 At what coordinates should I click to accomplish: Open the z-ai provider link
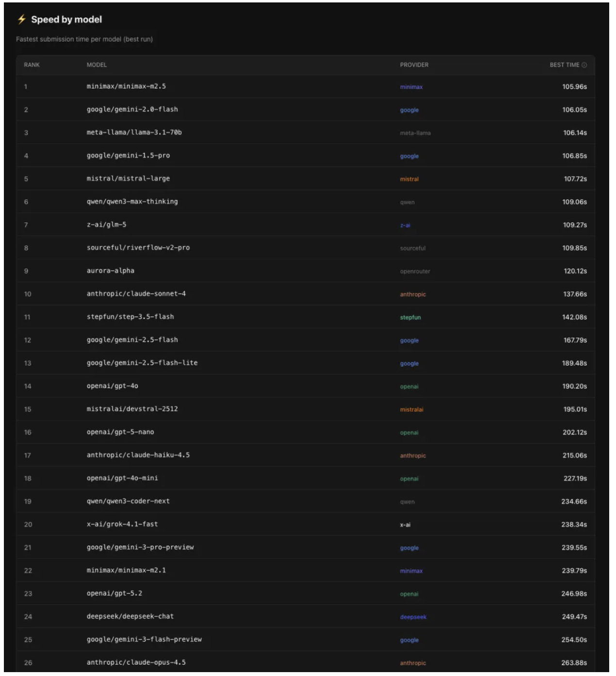[x=405, y=225]
